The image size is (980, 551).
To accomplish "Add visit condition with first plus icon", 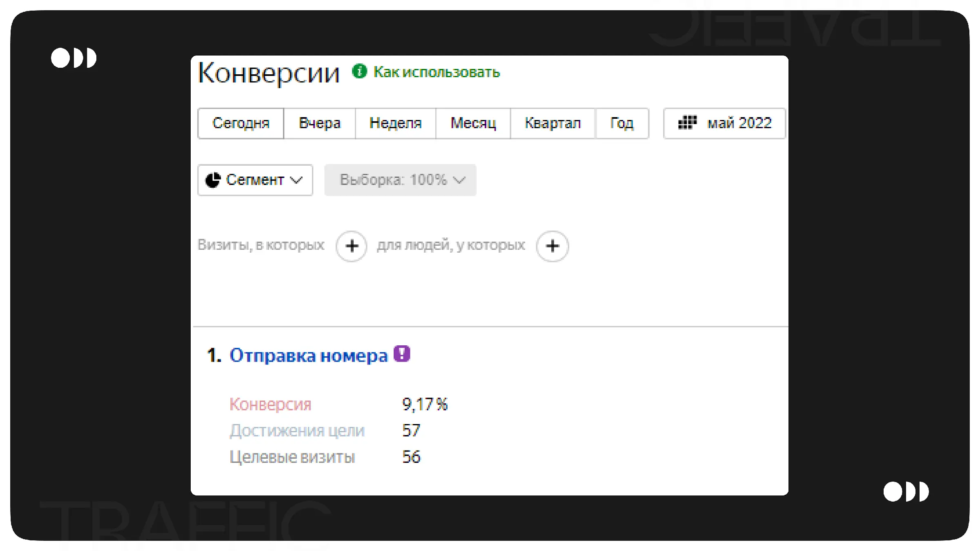I will [x=352, y=246].
